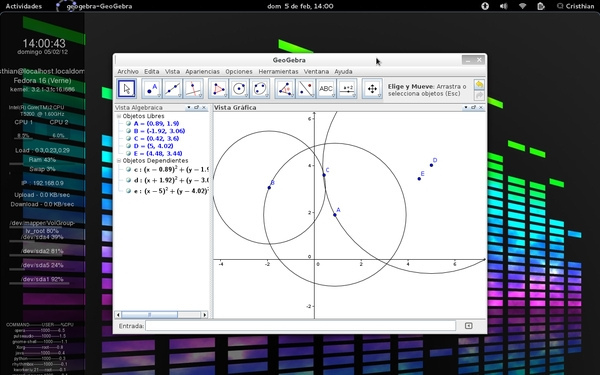Open the battery icon in top bar
Image resolution: width=600 pixels, height=375 pixels.
[x=541, y=6]
